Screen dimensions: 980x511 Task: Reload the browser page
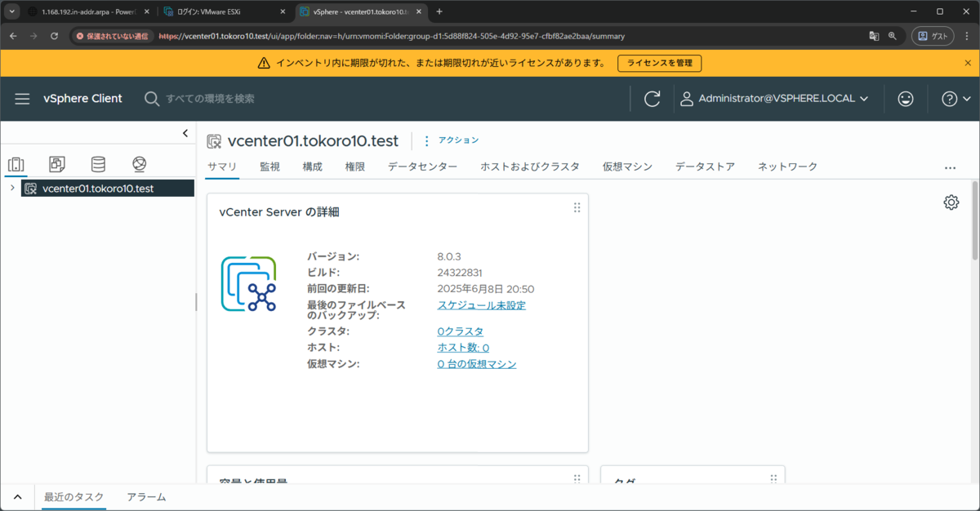point(54,36)
